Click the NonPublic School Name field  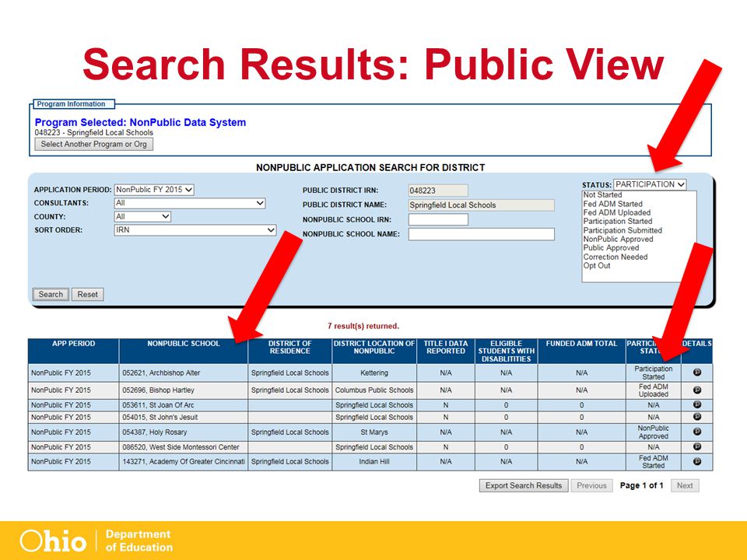click(x=481, y=234)
